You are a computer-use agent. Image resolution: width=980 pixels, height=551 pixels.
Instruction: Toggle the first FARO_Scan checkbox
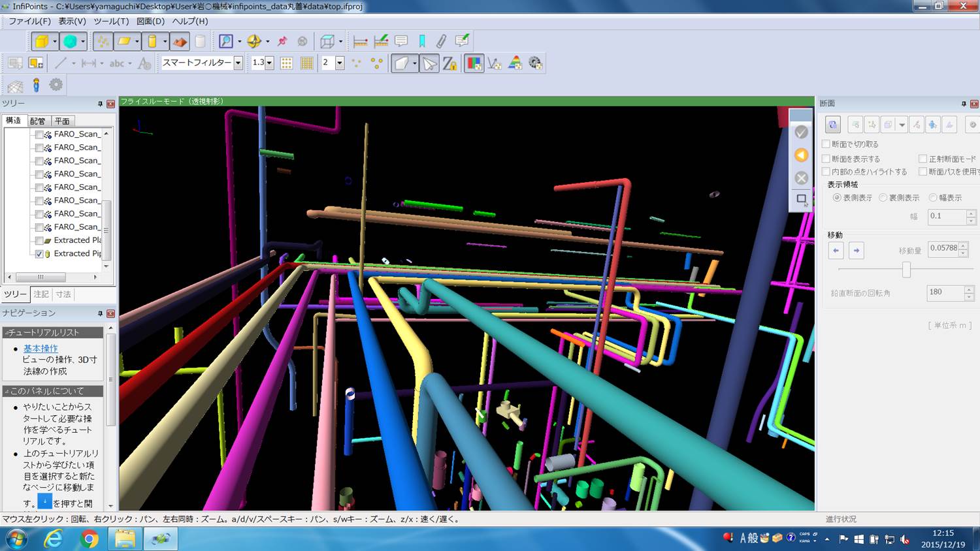(39, 134)
